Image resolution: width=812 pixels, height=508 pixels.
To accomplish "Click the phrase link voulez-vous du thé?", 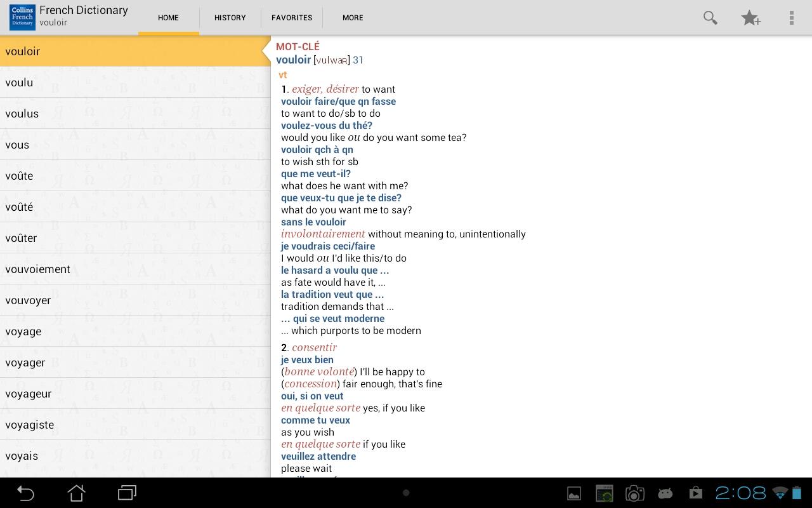I will (327, 125).
